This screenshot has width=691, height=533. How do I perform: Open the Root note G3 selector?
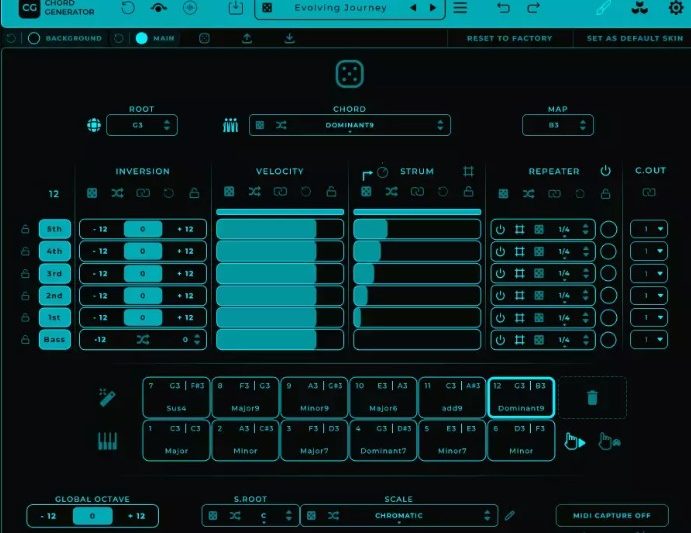(142, 125)
